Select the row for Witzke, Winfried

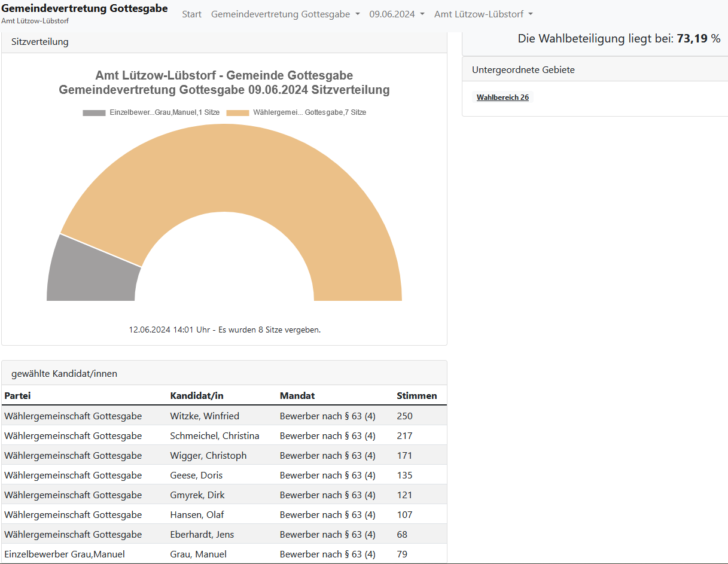204,416
